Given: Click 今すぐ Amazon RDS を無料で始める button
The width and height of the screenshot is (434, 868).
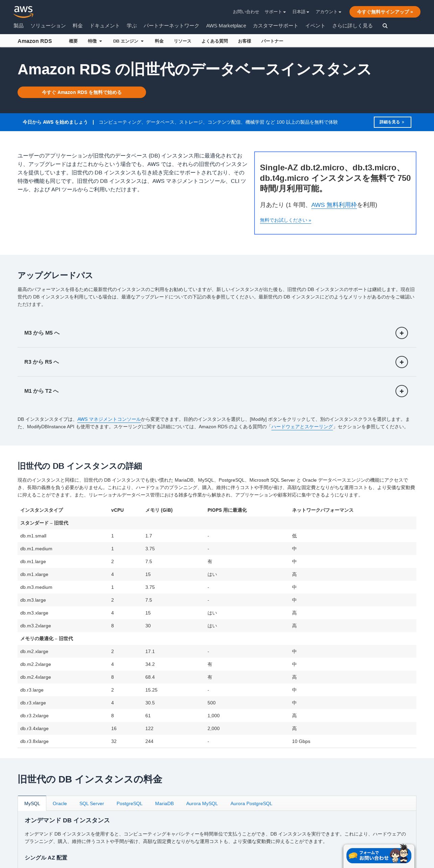Looking at the screenshot, I should pyautogui.click(x=82, y=92).
